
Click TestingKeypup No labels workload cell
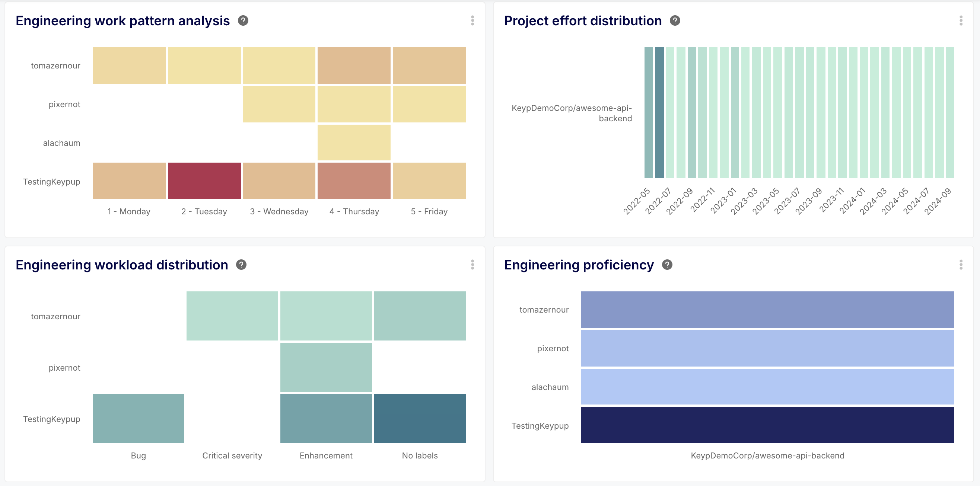[x=420, y=418]
